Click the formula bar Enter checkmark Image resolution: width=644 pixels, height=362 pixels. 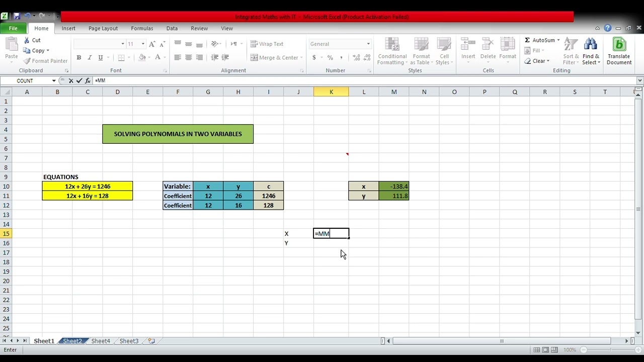[x=79, y=80]
